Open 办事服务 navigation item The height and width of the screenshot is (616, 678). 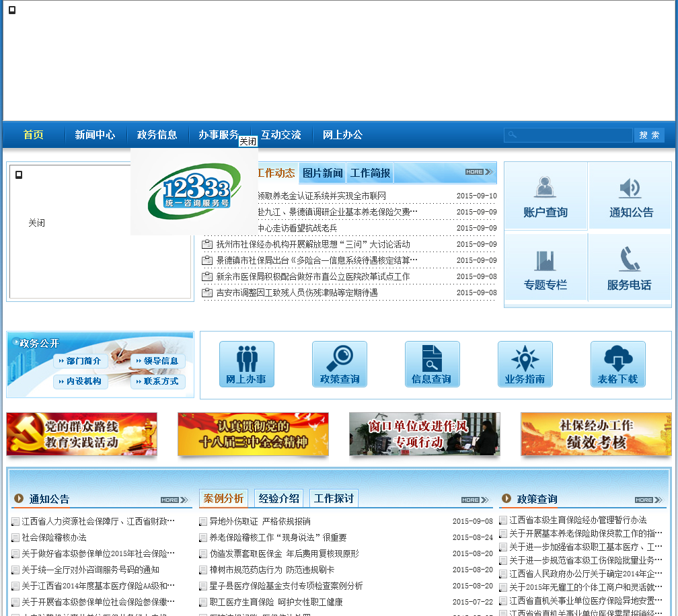coord(219,135)
